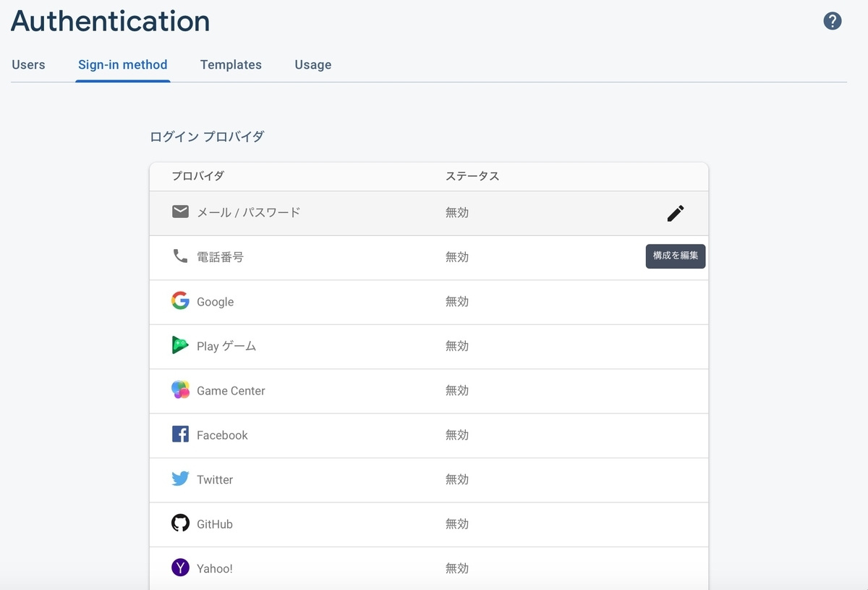Click the 無効 status of メール / パスワード

click(x=457, y=213)
